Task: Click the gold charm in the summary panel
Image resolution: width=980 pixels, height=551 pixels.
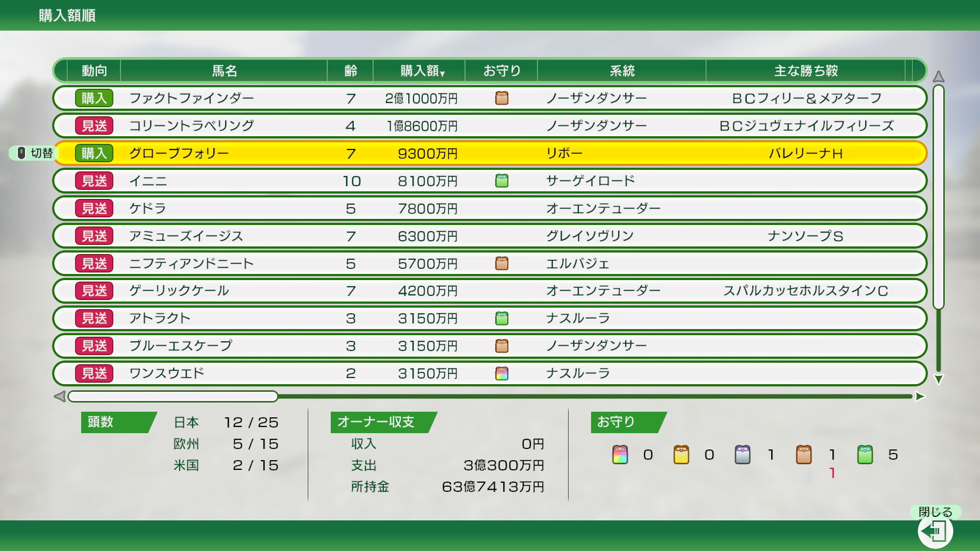Action: (x=681, y=455)
